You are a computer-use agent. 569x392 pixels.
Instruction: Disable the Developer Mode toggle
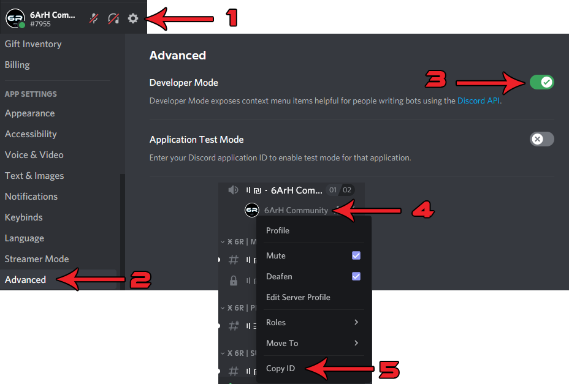pos(541,82)
